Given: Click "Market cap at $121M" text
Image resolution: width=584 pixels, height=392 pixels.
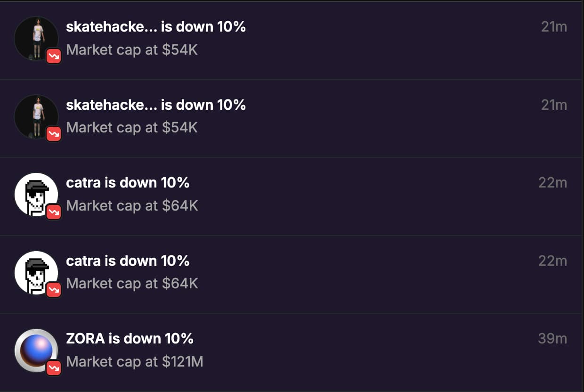Looking at the screenshot, I should tap(135, 362).
